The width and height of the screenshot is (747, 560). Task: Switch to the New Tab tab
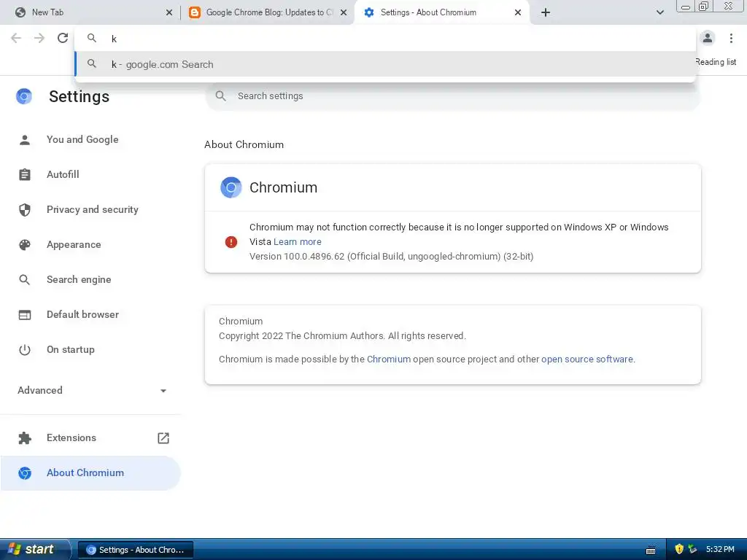tap(90, 12)
